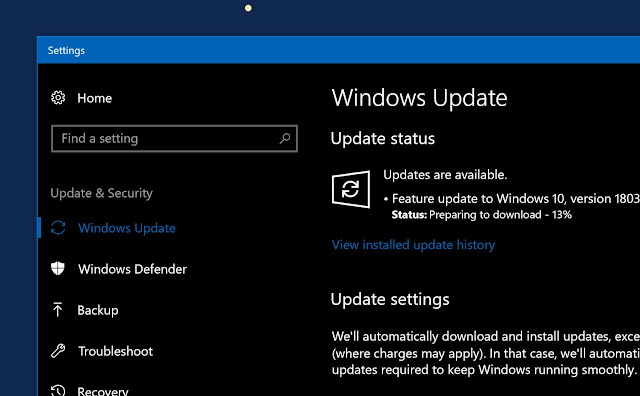Click the magnifier search icon
The image size is (640, 396).
[x=285, y=138]
